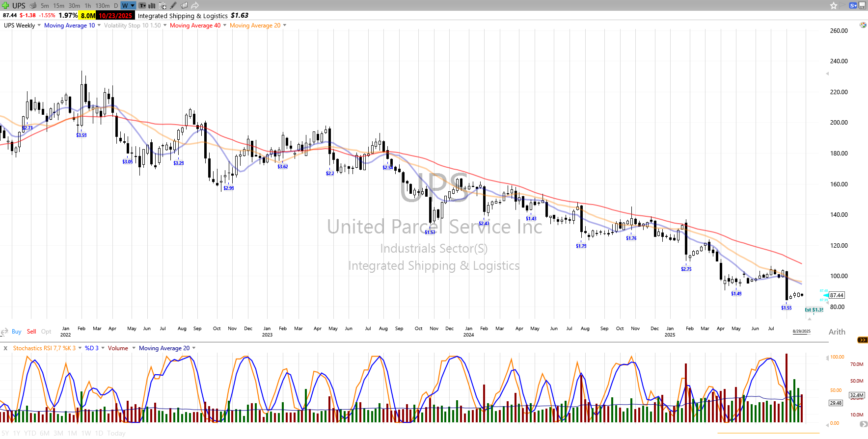Viewport: 868px width, 439px height.
Task: Select the 30m timeframe
Action: [74, 5]
